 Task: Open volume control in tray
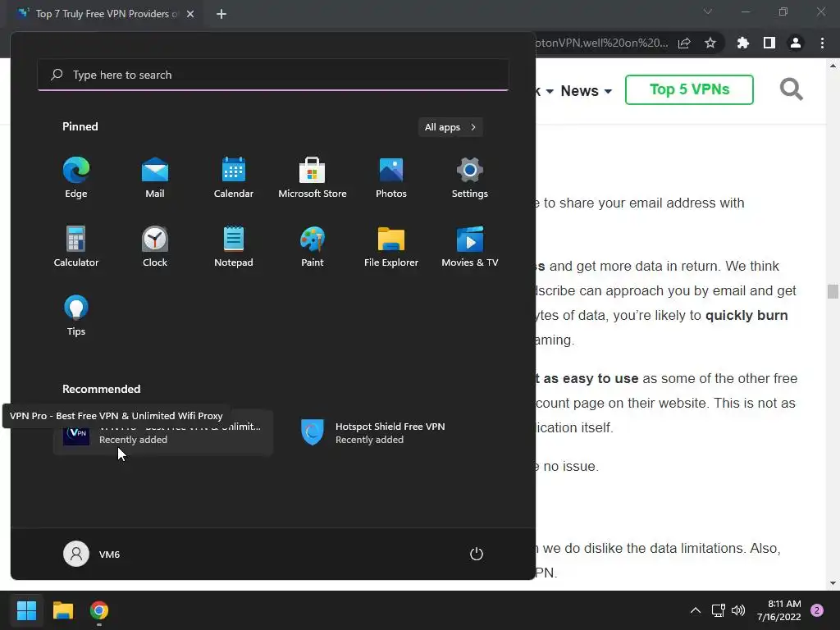click(738, 610)
